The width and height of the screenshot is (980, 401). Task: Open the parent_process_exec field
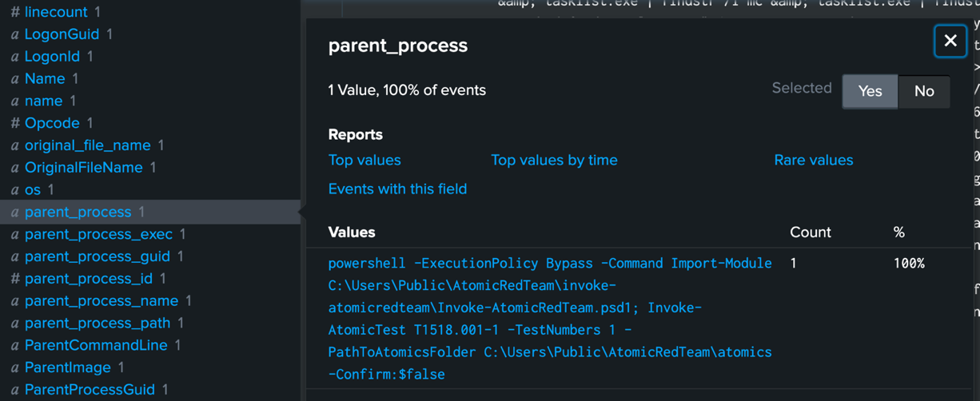click(x=98, y=234)
